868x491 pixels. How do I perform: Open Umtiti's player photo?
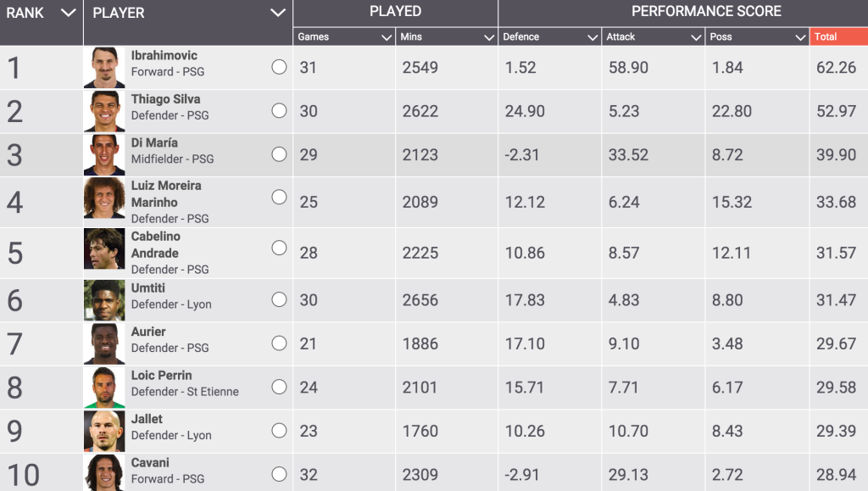104,300
